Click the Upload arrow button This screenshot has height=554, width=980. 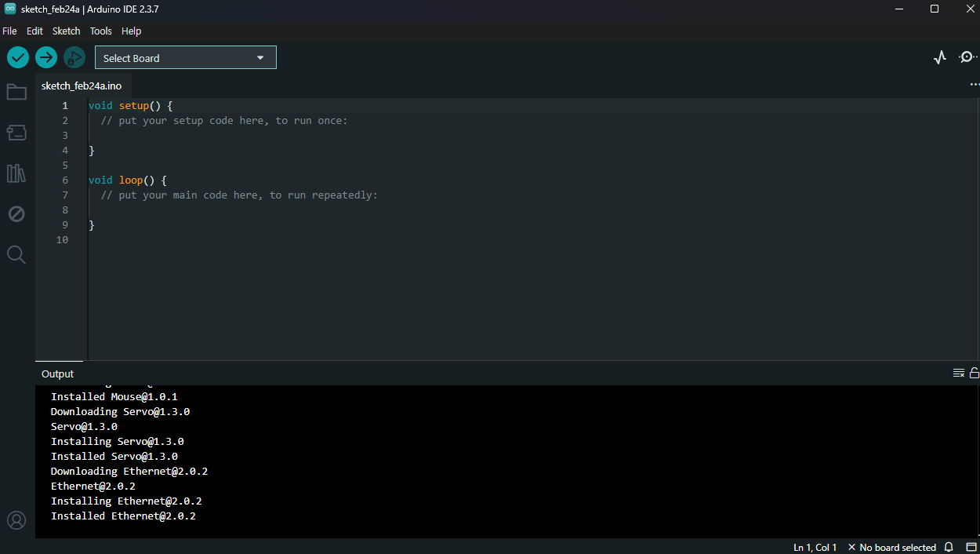pyautogui.click(x=46, y=57)
